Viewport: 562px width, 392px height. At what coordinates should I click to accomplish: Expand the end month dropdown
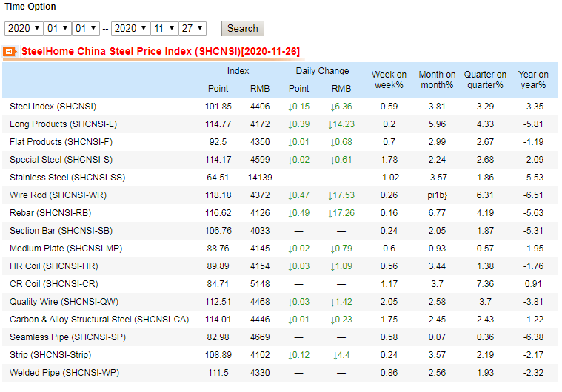pyautogui.click(x=164, y=28)
